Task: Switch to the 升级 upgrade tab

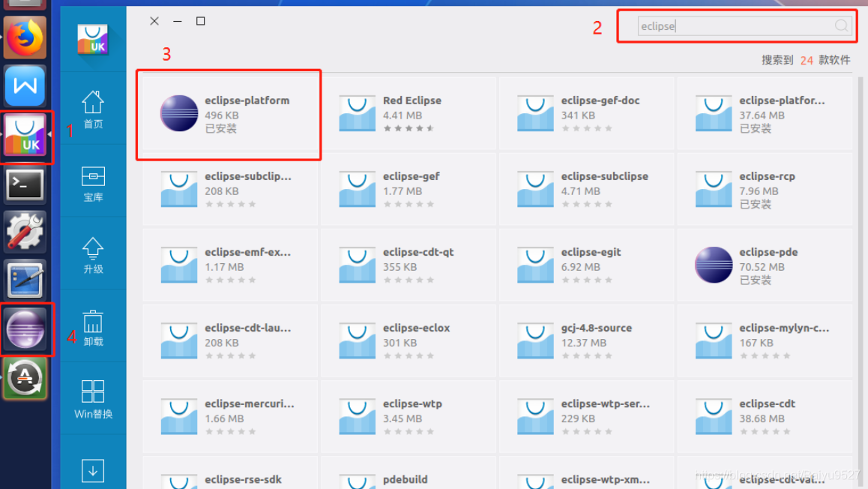Action: pyautogui.click(x=93, y=255)
